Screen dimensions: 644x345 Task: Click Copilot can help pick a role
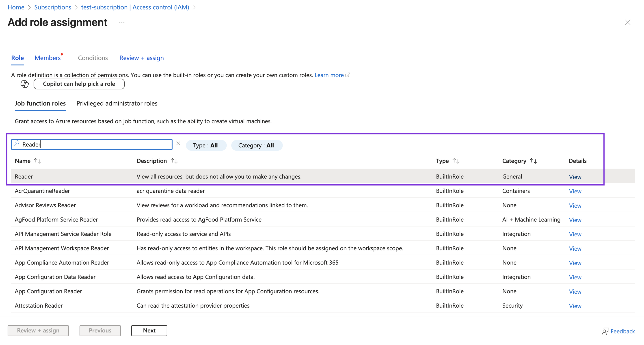[79, 84]
